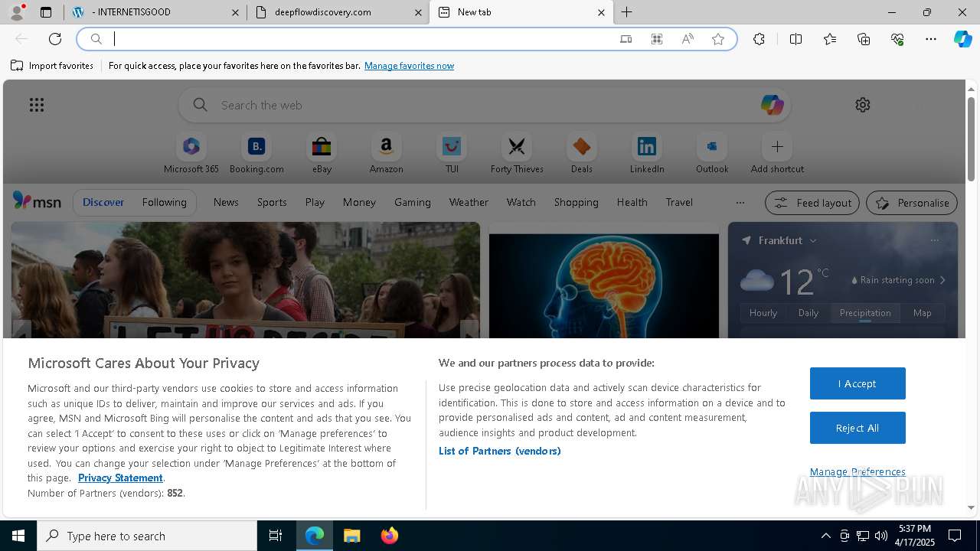
Task: Open the Deals shortcut
Action: point(582,154)
